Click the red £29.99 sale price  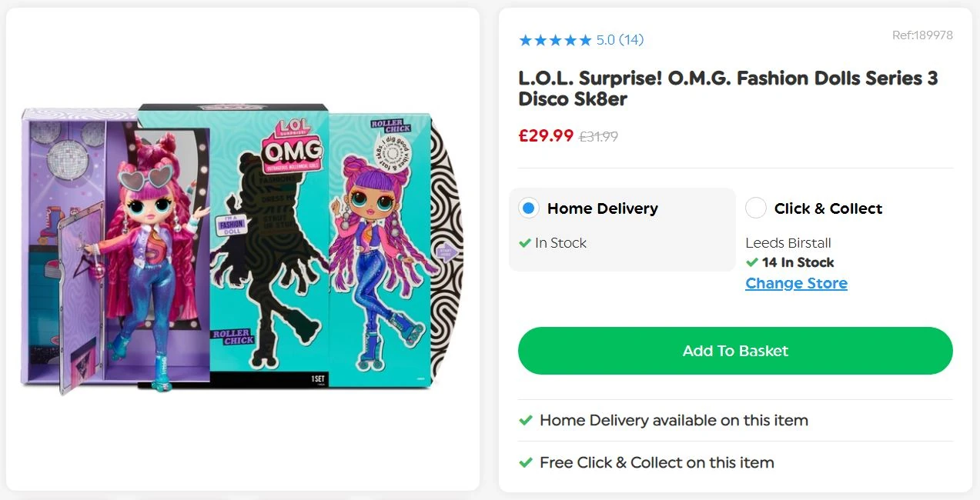click(x=546, y=136)
